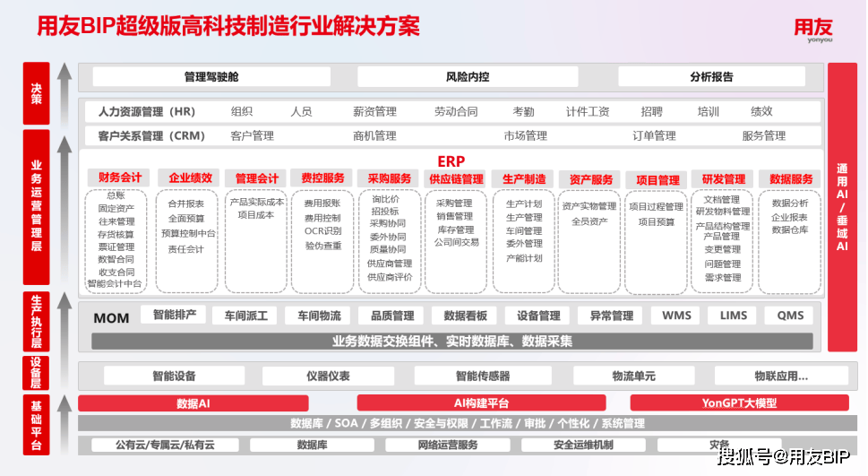
Task: Select 计件工资 in the HR row
Action: click(588, 111)
